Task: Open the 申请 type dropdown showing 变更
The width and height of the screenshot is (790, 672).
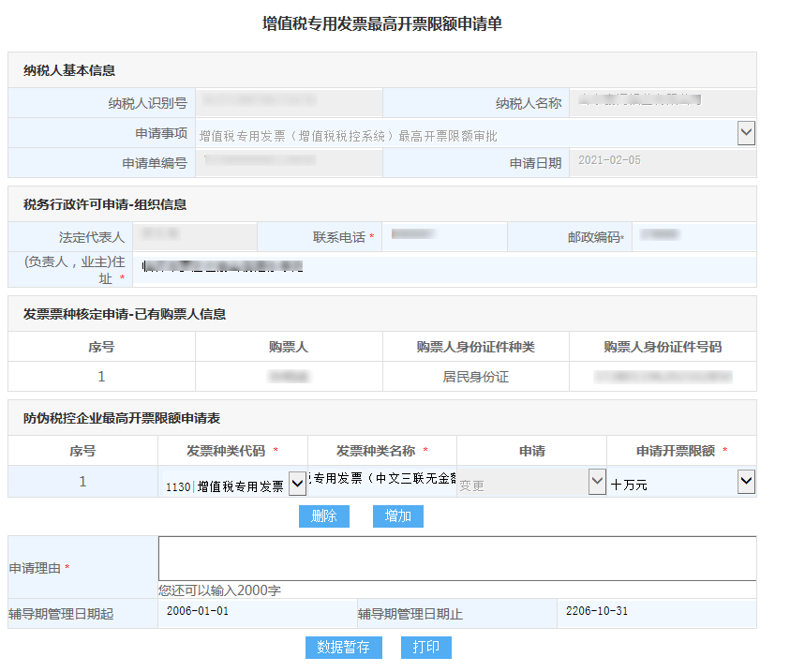Action: click(x=597, y=482)
